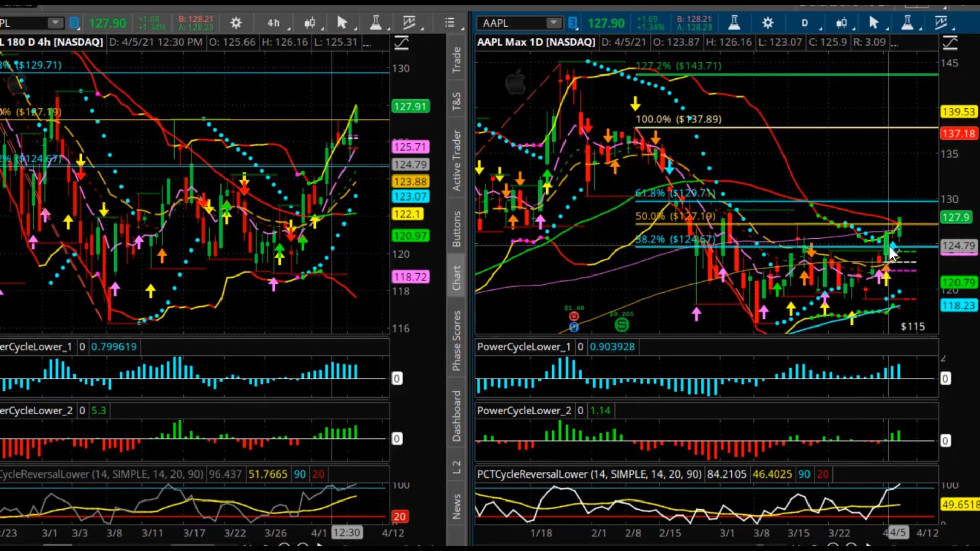Open the News side tab
Viewport: 980px width, 551px height.
pos(456,506)
